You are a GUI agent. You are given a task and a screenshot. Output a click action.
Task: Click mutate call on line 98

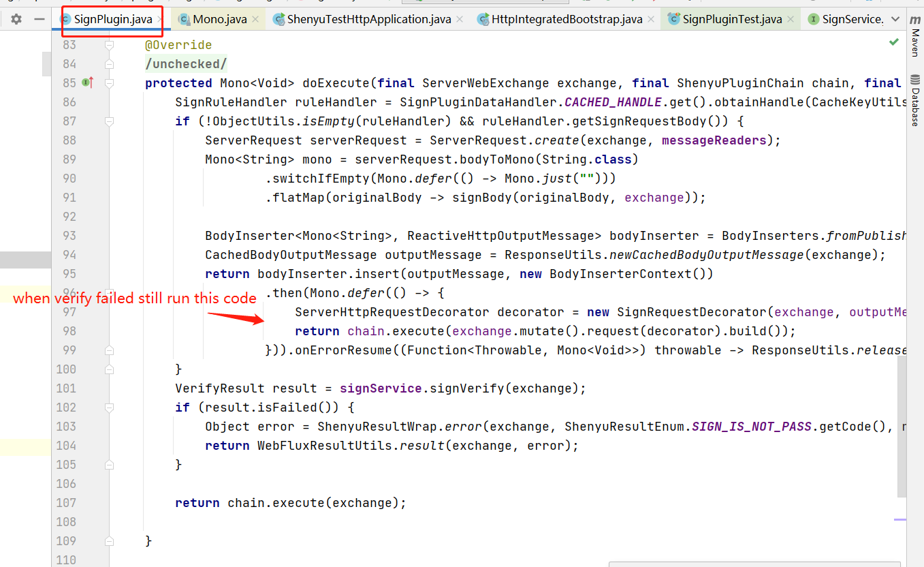[541, 331]
